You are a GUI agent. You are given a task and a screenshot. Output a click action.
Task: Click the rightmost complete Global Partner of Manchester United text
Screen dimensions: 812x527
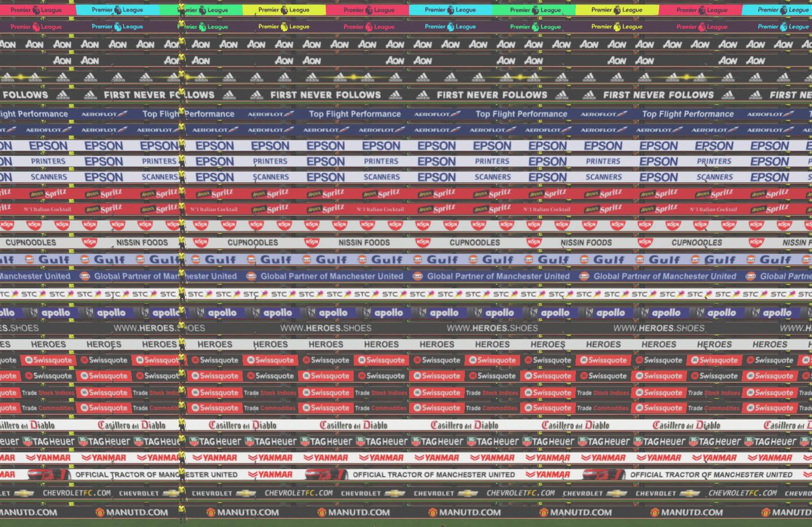[665, 276]
